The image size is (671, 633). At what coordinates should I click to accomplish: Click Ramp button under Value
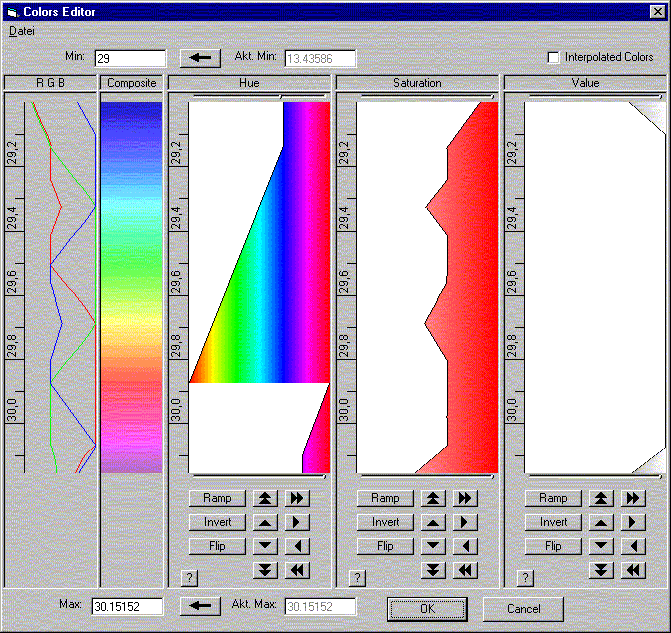click(553, 498)
